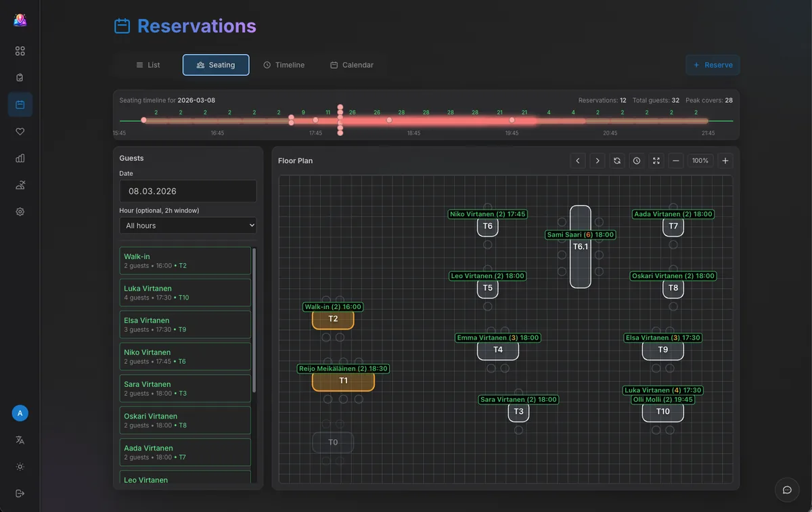Click the clock icon in floor plan toolbar
Viewport: 812px width, 512px height.
pyautogui.click(x=637, y=161)
